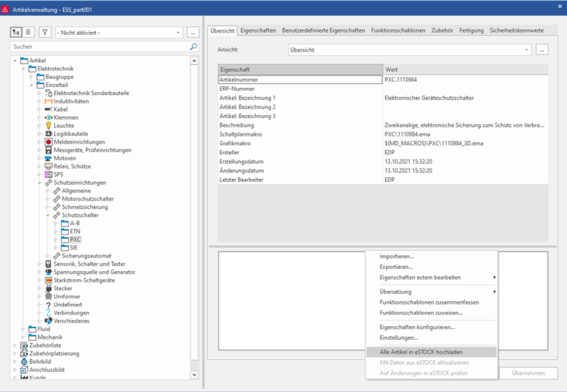
Task: Click the search magnifier icon
Action: (193, 47)
